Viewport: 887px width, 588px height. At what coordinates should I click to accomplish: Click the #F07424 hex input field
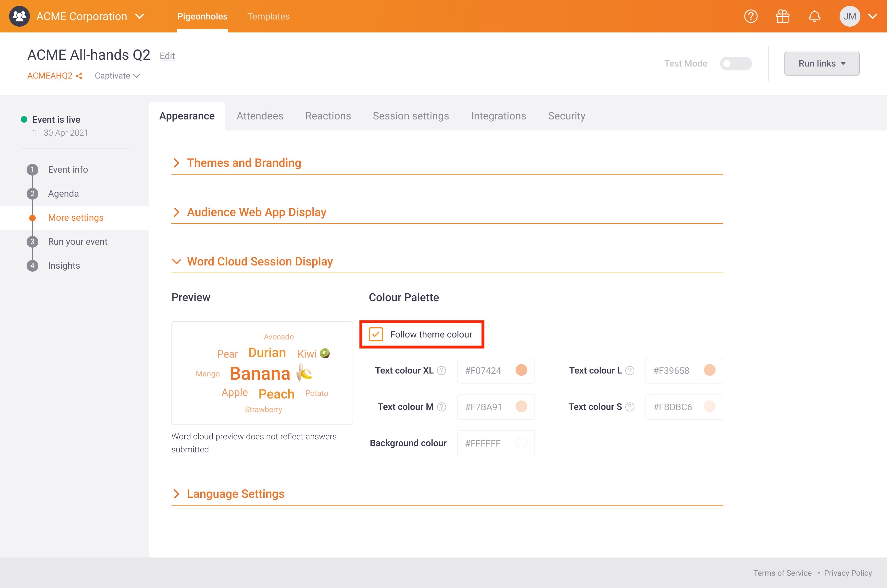click(x=496, y=371)
